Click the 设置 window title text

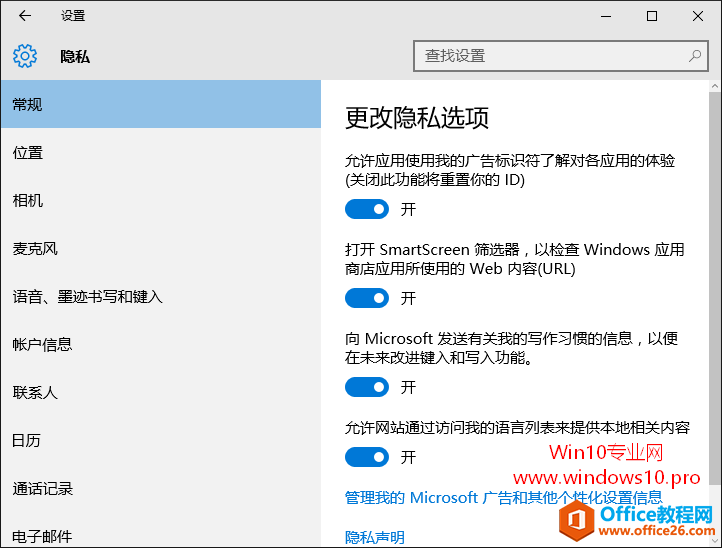click(x=73, y=16)
